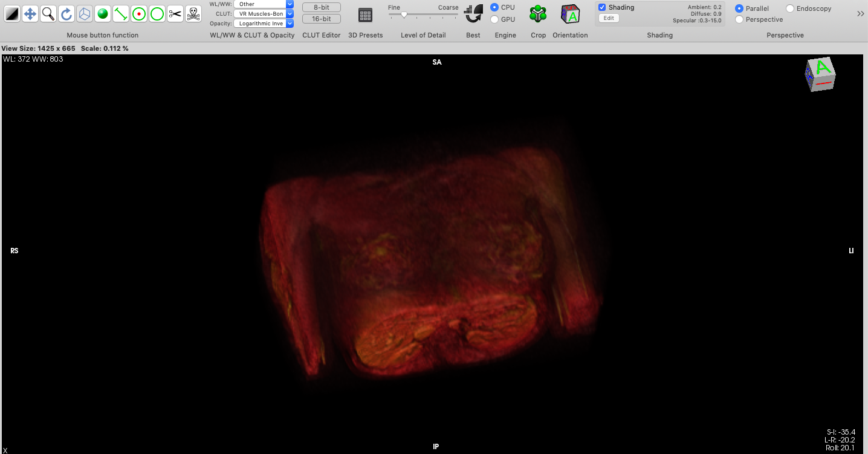Image resolution: width=868 pixels, height=454 pixels.
Task: Select the WL/WW contrast adjustment tool
Action: click(12, 14)
